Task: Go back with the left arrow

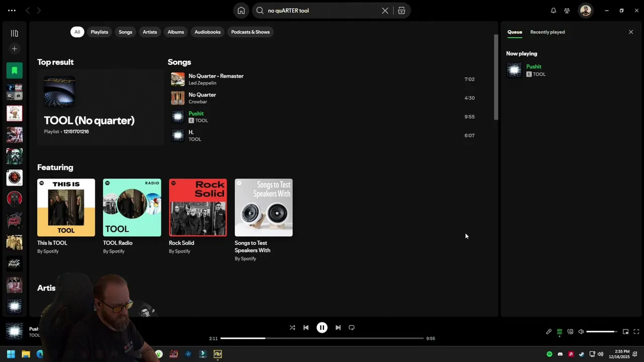Action: click(28, 11)
